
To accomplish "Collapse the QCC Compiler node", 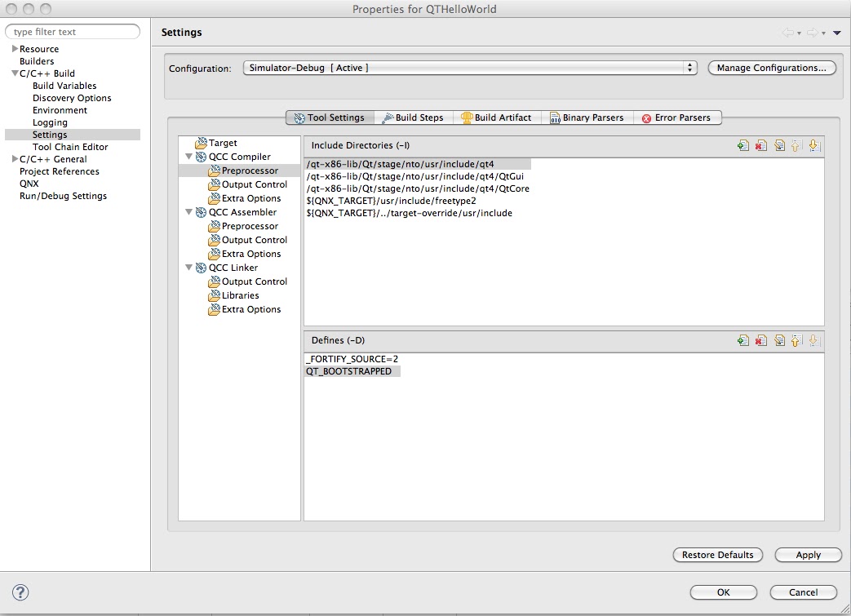I will coord(188,157).
